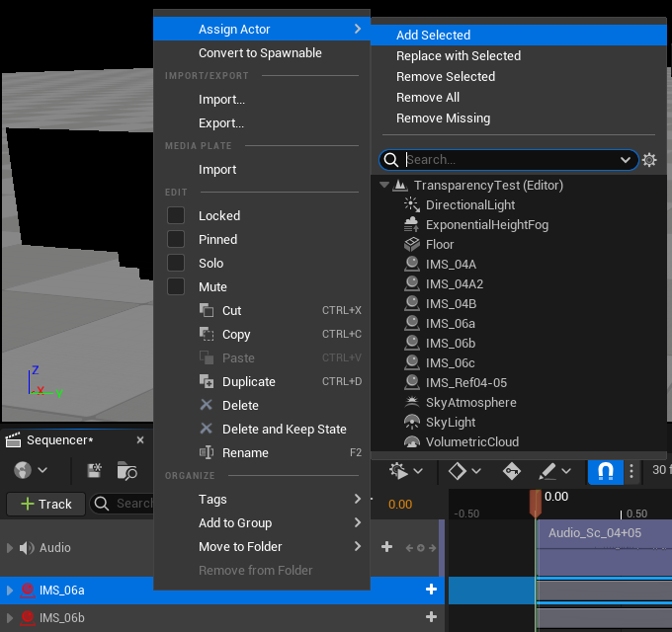The width and height of the screenshot is (672, 632).
Task: Toggle the Solo checkbox
Action: pyautogui.click(x=176, y=263)
